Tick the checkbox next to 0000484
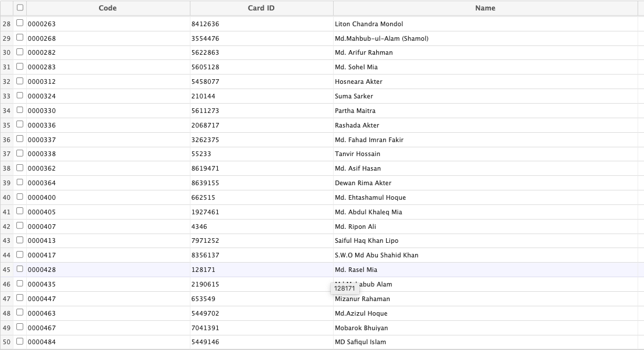 20,341
